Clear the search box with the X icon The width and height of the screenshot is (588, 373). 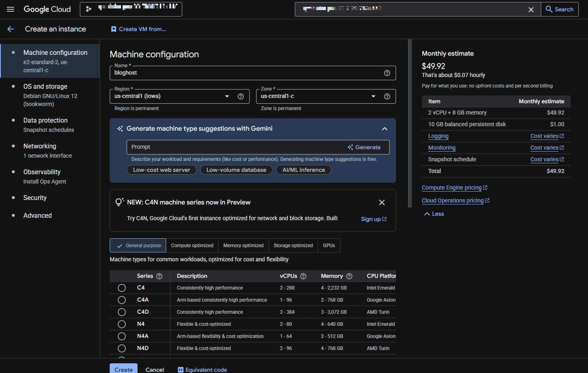coord(531,9)
